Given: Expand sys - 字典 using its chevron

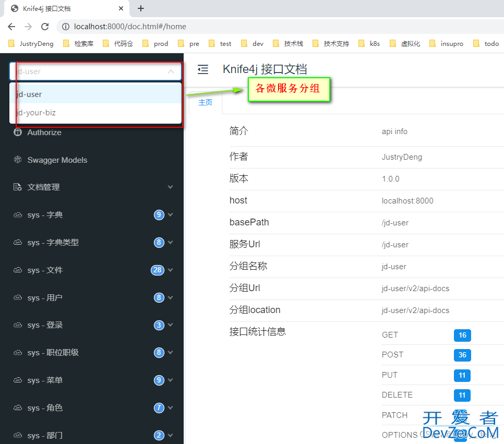Looking at the screenshot, I should [171, 215].
